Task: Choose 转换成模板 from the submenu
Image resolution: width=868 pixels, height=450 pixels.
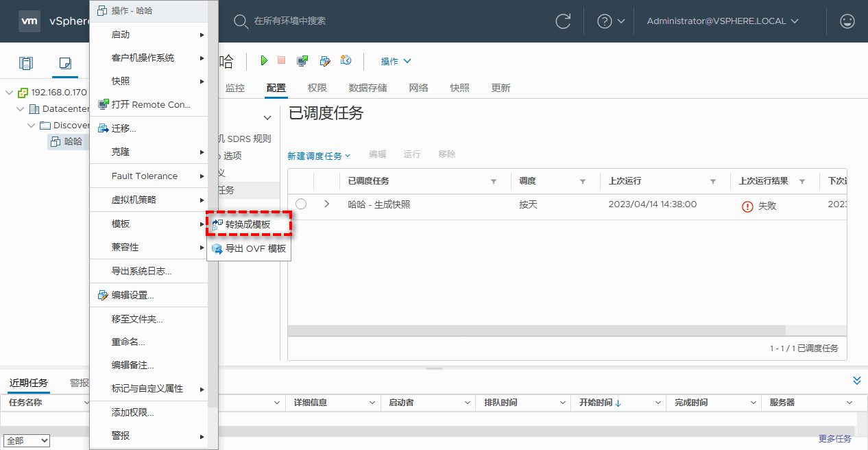Action: [x=248, y=224]
